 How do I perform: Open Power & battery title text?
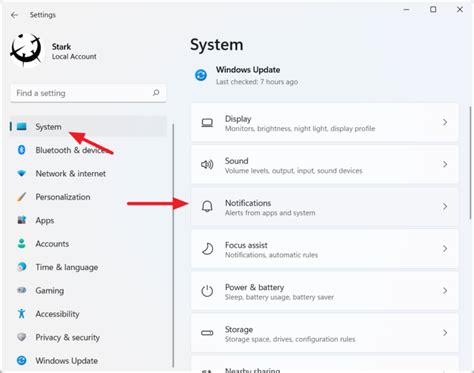255,287
